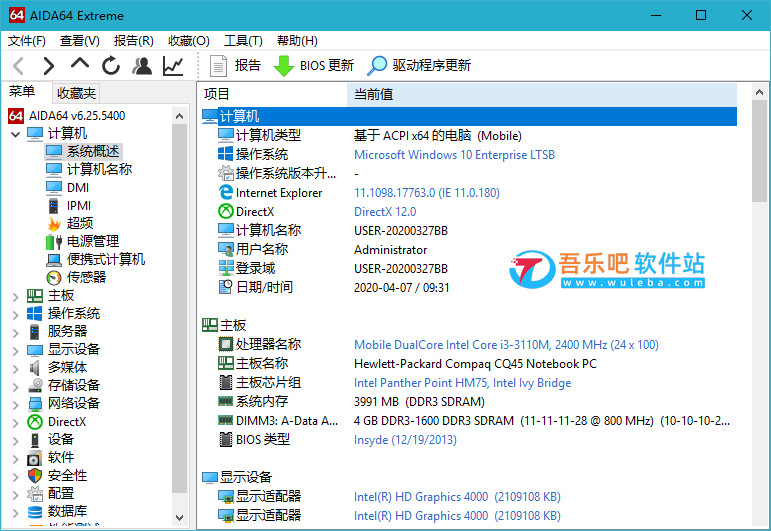Open Intel Panther Point HM75 chipset link
Viewport: 771px width, 531px height.
click(x=463, y=383)
